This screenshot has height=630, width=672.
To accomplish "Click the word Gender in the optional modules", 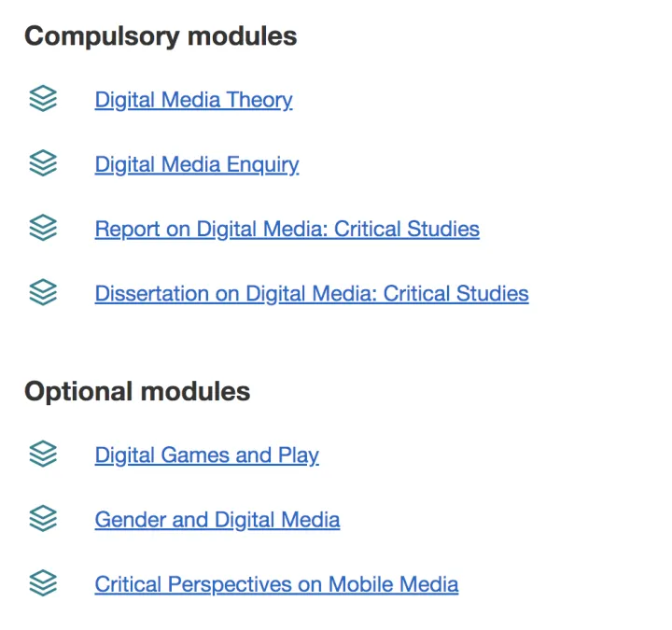I will pos(131,520).
